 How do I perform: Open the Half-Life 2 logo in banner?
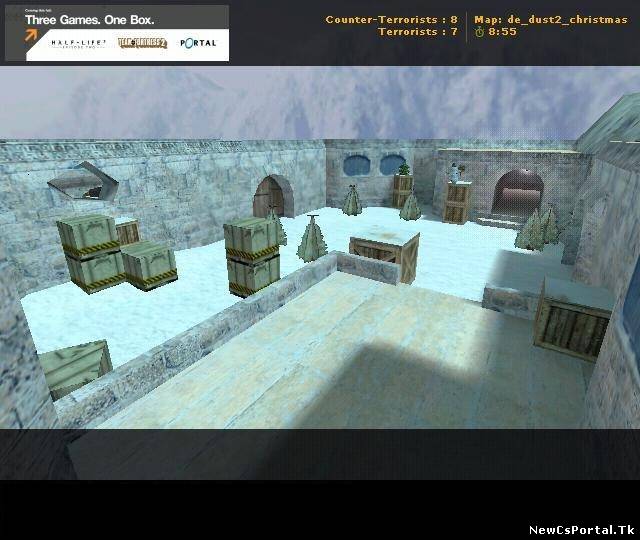78,44
